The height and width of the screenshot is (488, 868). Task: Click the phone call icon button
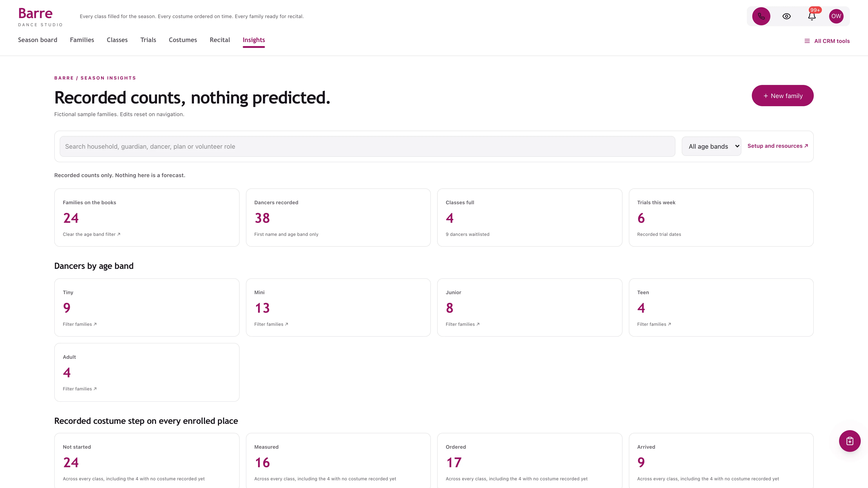(761, 16)
